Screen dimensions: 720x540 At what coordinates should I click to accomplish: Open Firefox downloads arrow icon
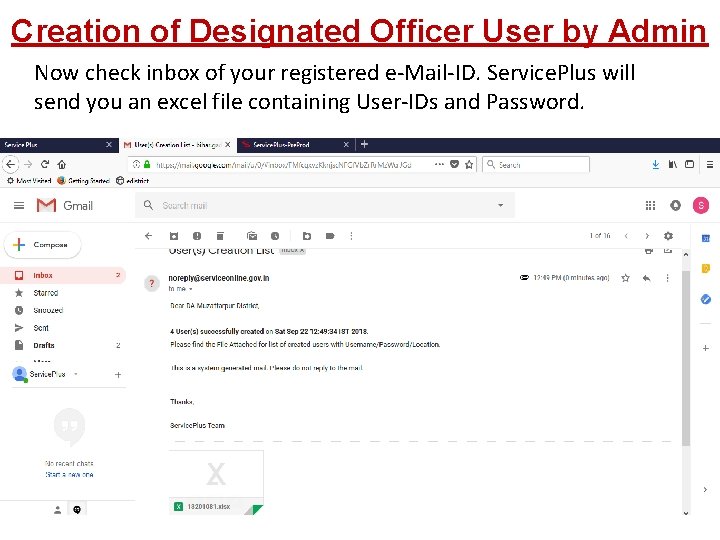(x=656, y=164)
